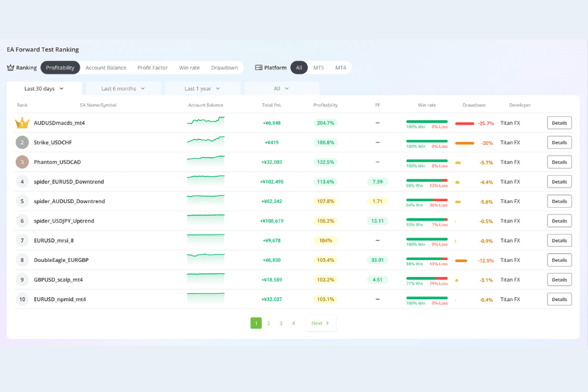This screenshot has width=588, height=392.
Task: Open the Last 30 days dropdown
Action: pos(44,89)
